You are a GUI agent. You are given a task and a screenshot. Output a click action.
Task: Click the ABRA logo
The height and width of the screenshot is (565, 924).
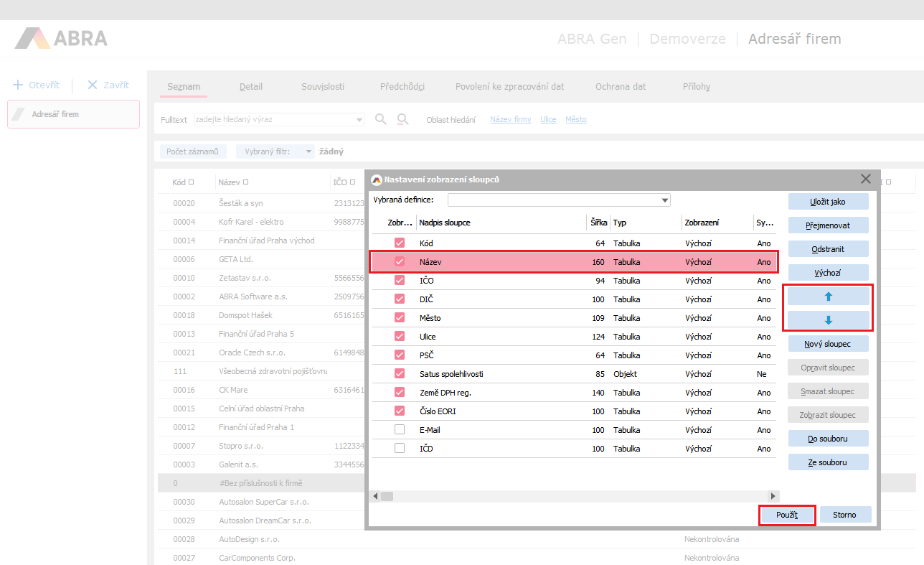[61, 38]
